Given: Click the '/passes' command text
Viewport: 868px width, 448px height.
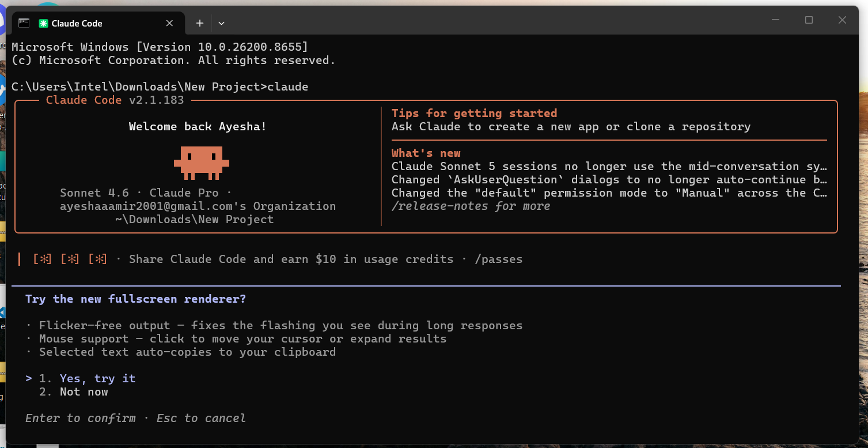Looking at the screenshot, I should pos(498,259).
